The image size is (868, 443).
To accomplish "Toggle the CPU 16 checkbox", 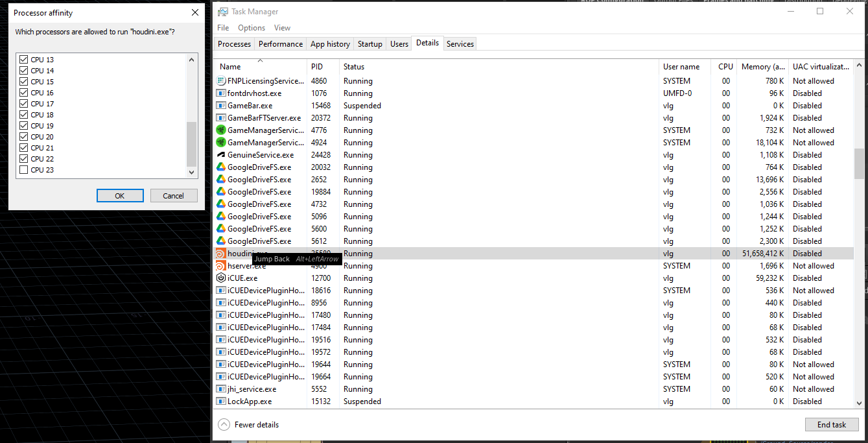I will tap(24, 93).
